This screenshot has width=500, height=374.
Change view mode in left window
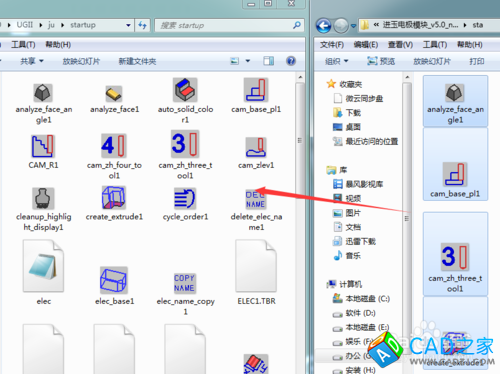coord(235,61)
